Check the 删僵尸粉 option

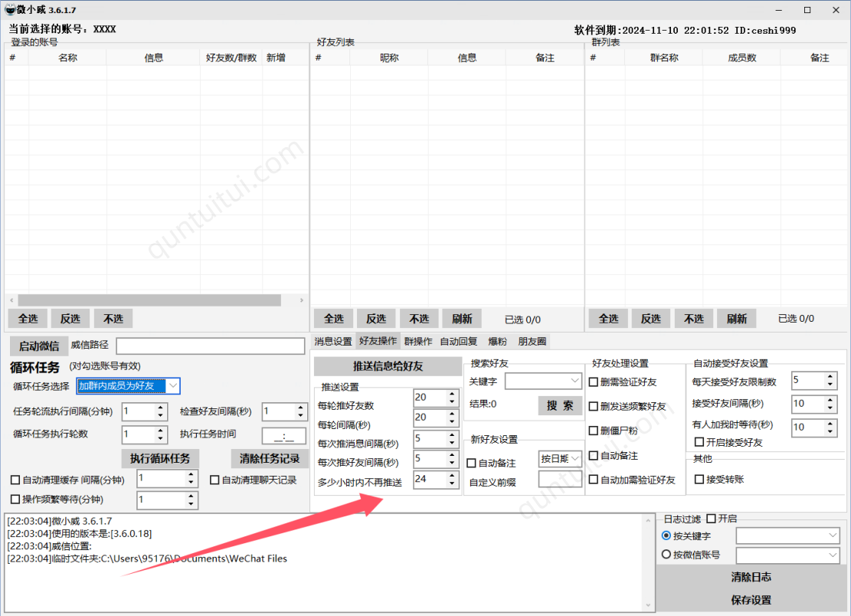point(594,431)
